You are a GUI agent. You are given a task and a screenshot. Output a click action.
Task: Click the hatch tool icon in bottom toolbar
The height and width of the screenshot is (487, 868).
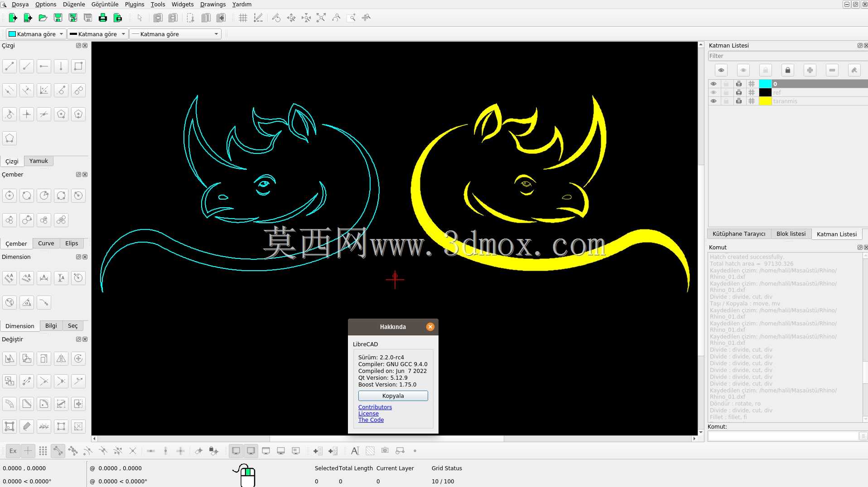[370, 451]
